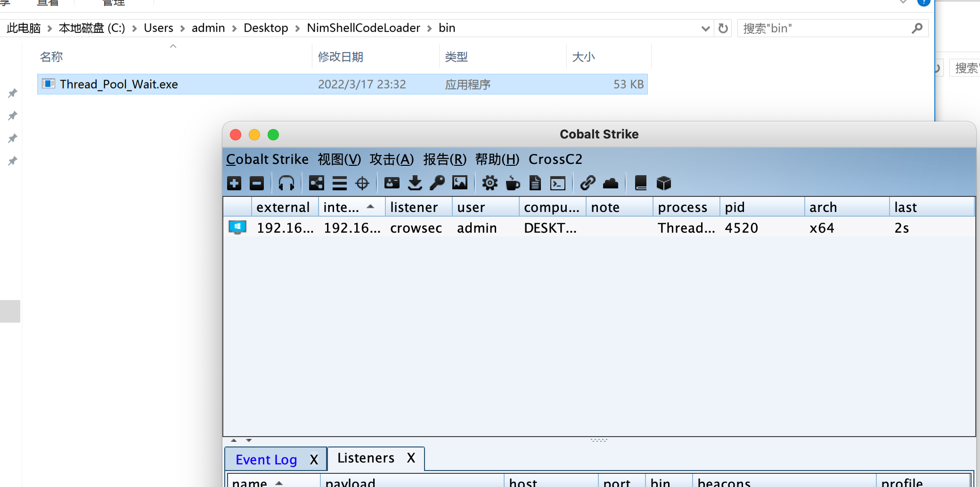Click the refresh icon in Explorer address bar
Viewport: 980px width, 487px height.
(723, 28)
